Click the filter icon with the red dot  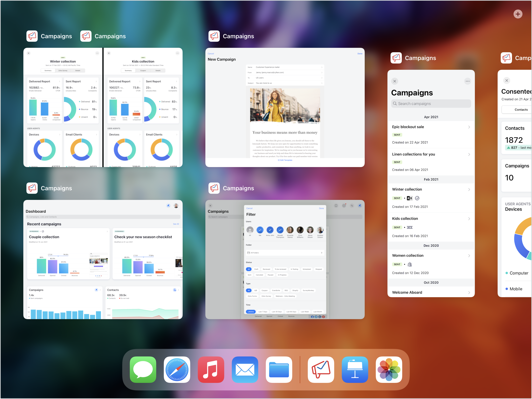tap(344, 206)
